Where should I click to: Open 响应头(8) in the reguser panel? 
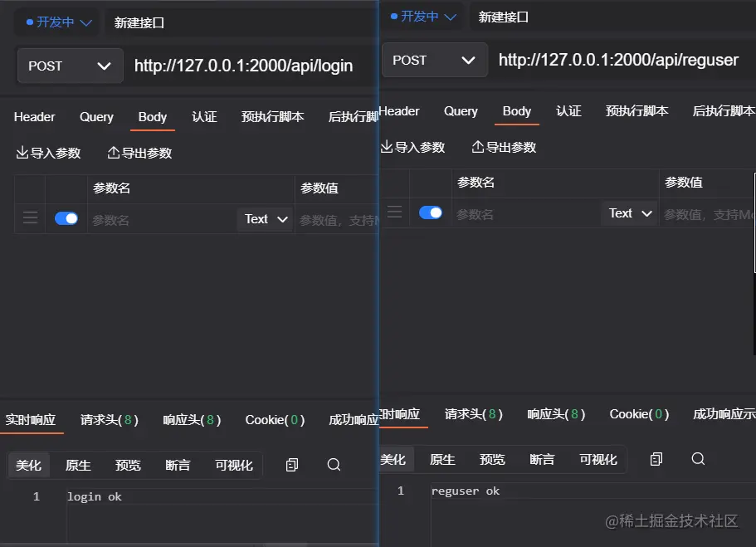coord(556,414)
